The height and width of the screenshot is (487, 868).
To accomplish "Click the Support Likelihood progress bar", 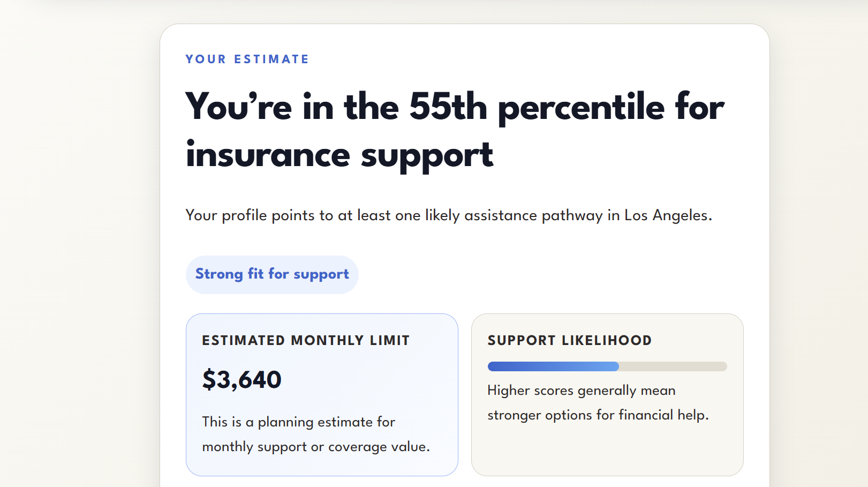I will [607, 366].
